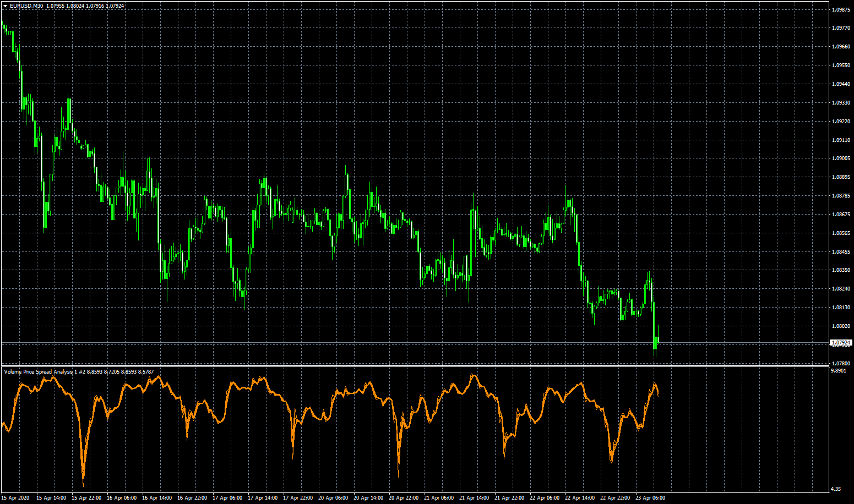Click the 1.09875 price scale value

842,9
